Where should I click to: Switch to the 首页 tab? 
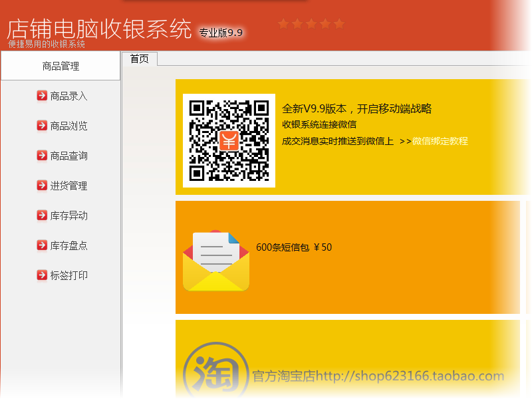140,59
